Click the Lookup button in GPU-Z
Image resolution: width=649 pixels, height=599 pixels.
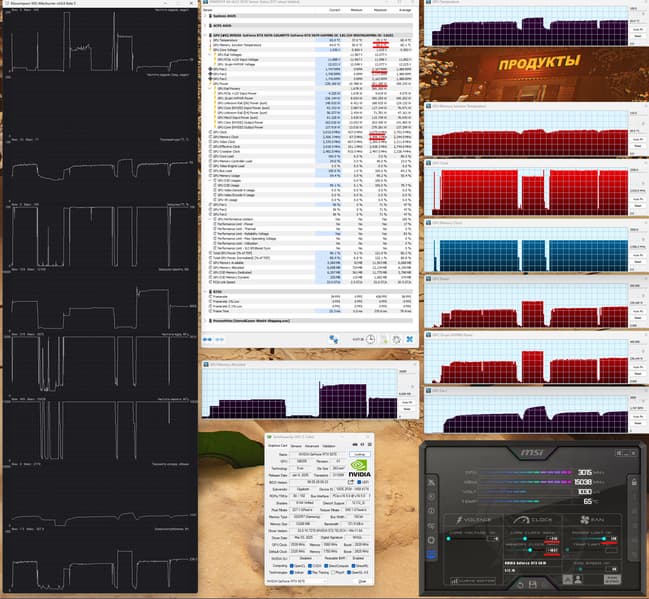click(x=360, y=455)
